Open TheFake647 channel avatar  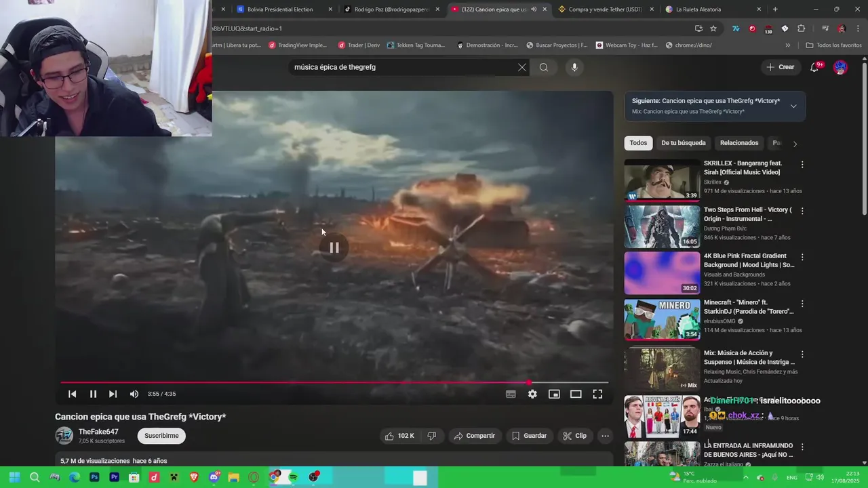64,436
